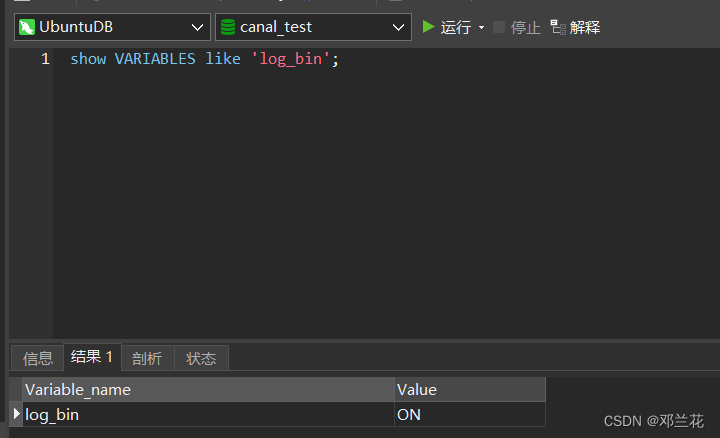Image resolution: width=720 pixels, height=438 pixels.
Task: Click the row indicator arrow beside log_bin
Action: pyautogui.click(x=17, y=414)
